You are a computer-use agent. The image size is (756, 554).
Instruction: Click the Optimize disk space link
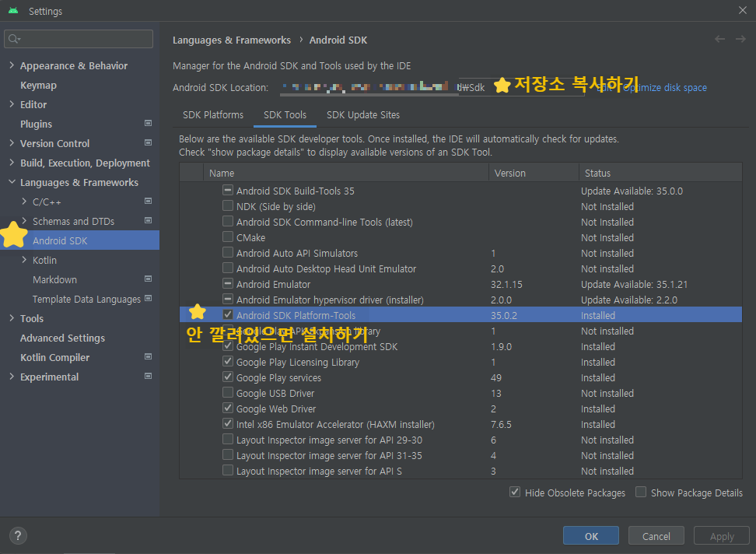pos(665,88)
